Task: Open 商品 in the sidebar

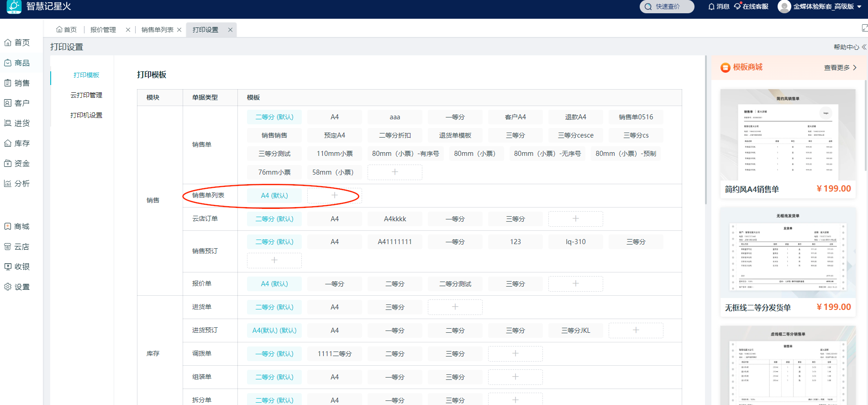Action: click(x=17, y=63)
